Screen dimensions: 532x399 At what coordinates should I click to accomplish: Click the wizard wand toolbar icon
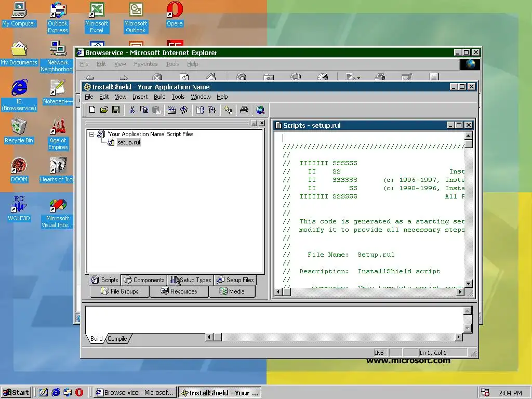point(228,110)
